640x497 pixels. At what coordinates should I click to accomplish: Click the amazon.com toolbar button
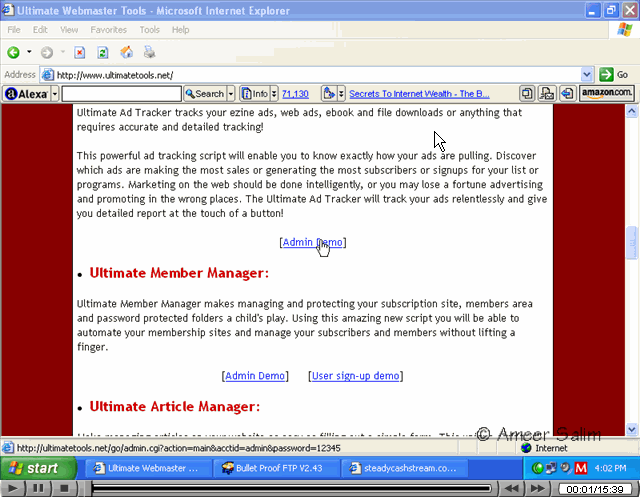click(607, 93)
